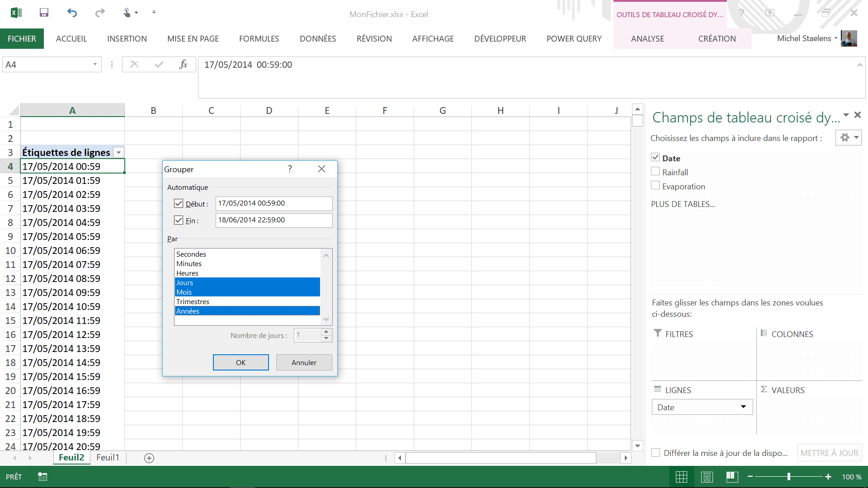Switch to Page Layout view icon
868x488 pixels.
707,477
